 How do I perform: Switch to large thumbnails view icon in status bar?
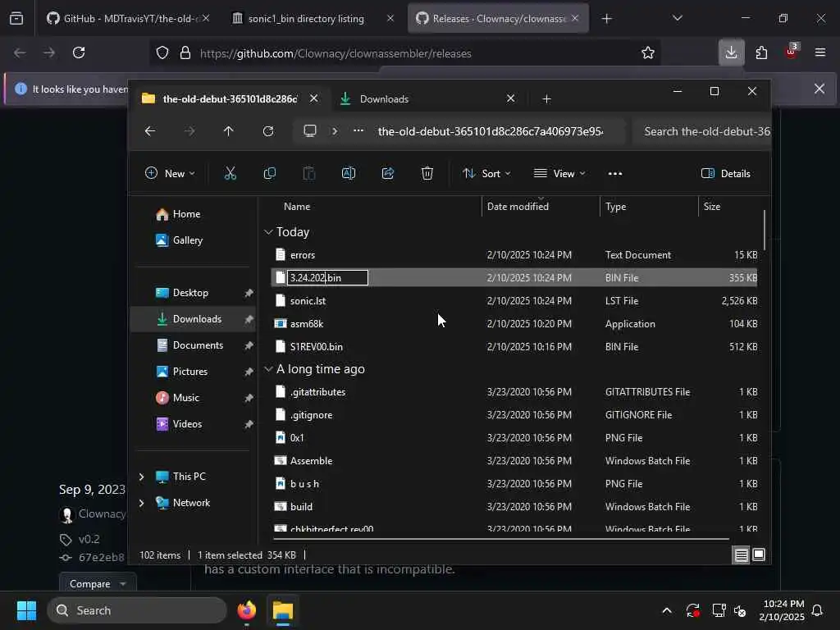click(759, 555)
